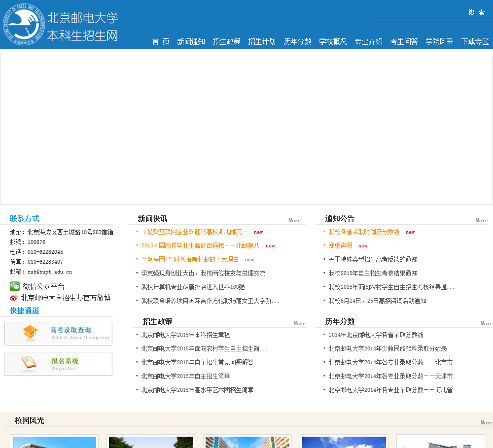Open notice 我校2015年面向农村学生自主招生考核结果
493x448 pixels.
tap(391, 287)
